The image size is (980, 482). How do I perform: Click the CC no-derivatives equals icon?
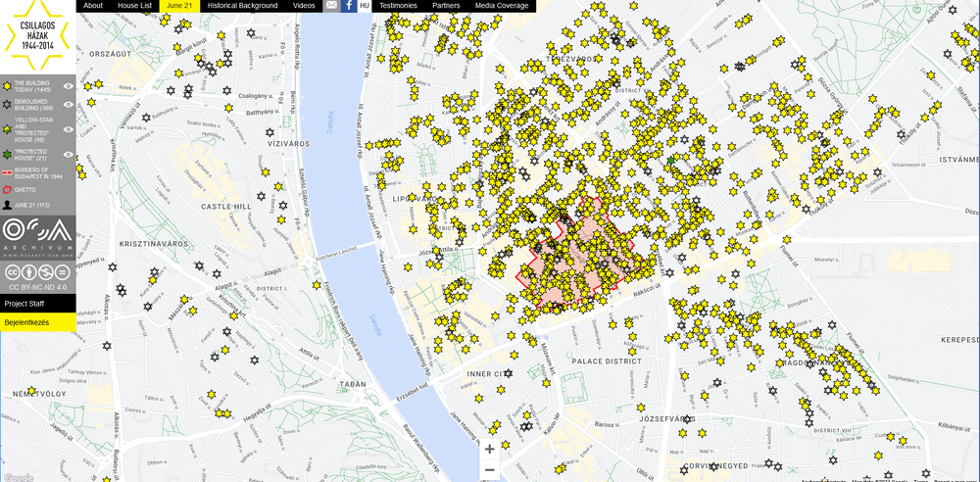(62, 272)
